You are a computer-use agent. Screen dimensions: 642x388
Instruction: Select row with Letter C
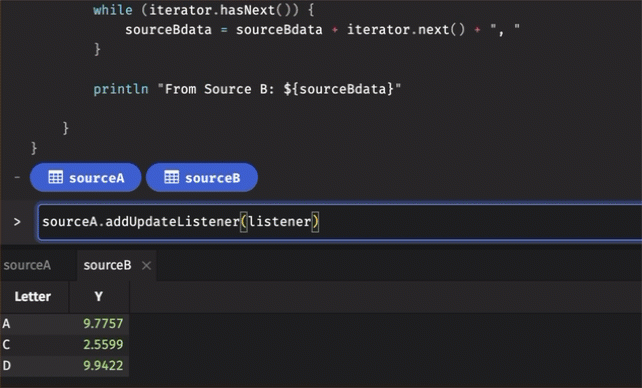click(65, 344)
